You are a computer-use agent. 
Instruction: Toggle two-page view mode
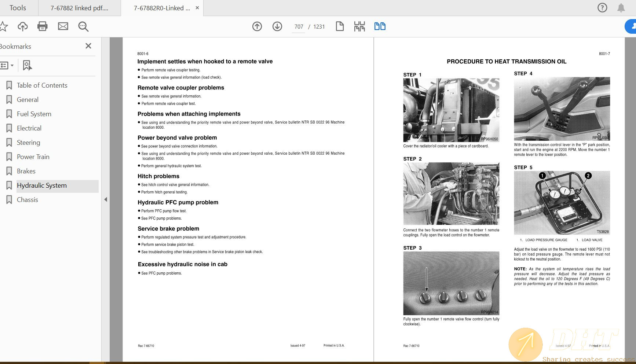380,26
